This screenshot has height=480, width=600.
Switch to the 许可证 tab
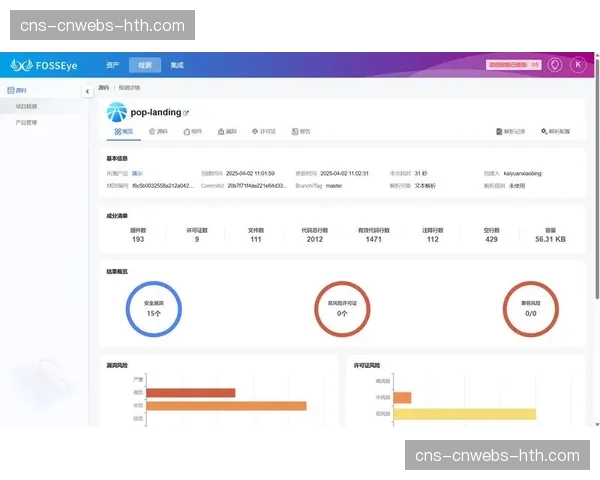pos(263,131)
